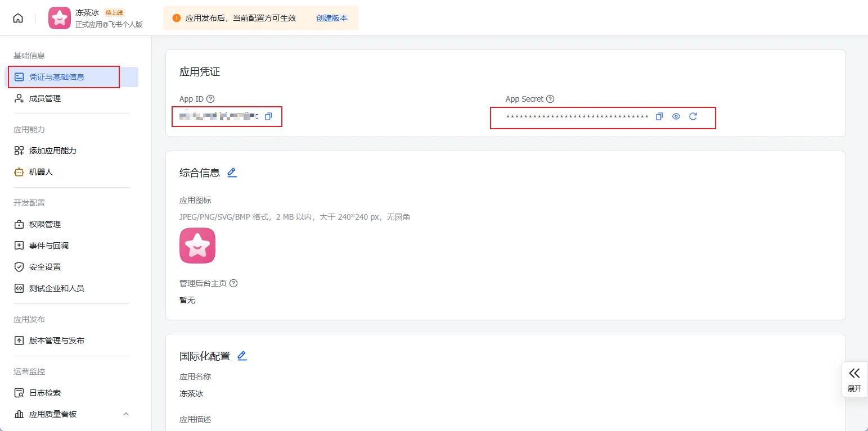Click help icon beside 管理后台主页

pyautogui.click(x=233, y=283)
